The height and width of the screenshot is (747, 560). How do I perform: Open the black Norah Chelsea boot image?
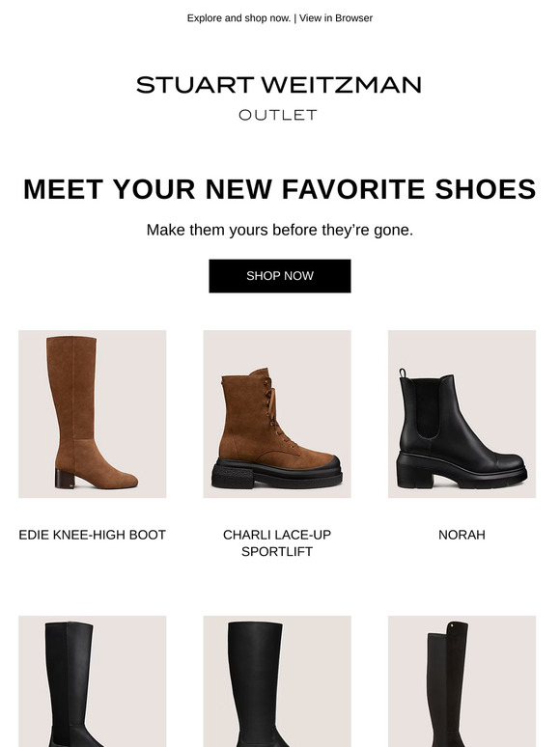click(x=462, y=414)
